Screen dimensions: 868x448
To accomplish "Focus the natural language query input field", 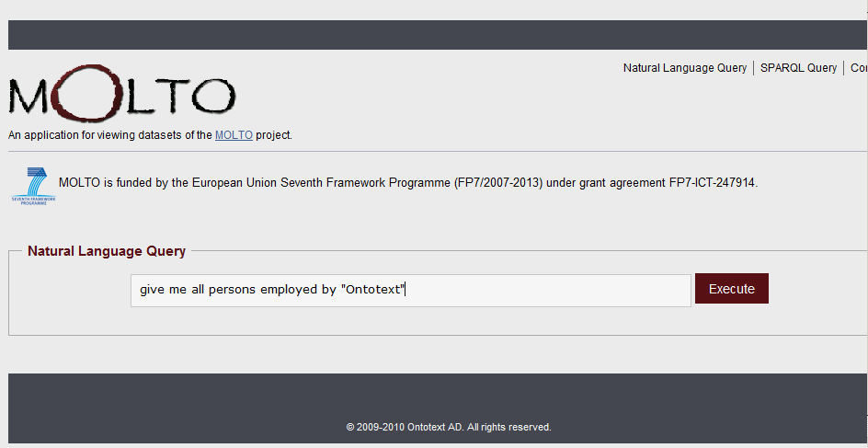I will click(411, 290).
